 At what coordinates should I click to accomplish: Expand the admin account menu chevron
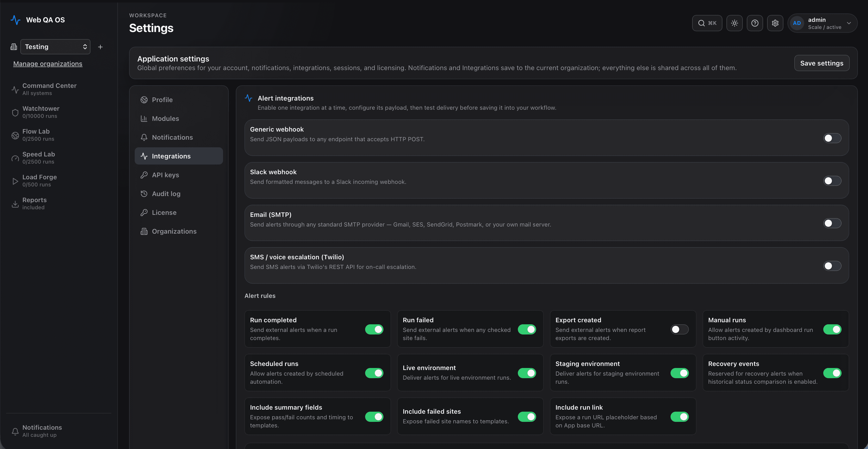pyautogui.click(x=849, y=23)
